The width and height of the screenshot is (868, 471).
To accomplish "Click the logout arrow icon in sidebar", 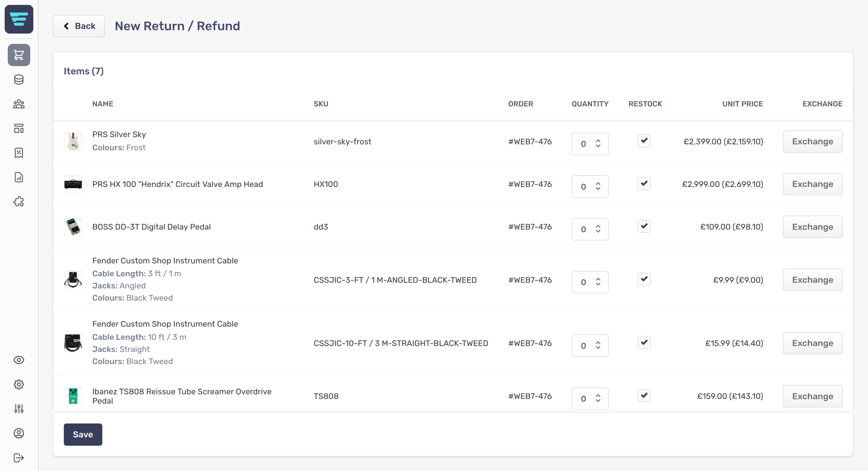I will pyautogui.click(x=19, y=458).
